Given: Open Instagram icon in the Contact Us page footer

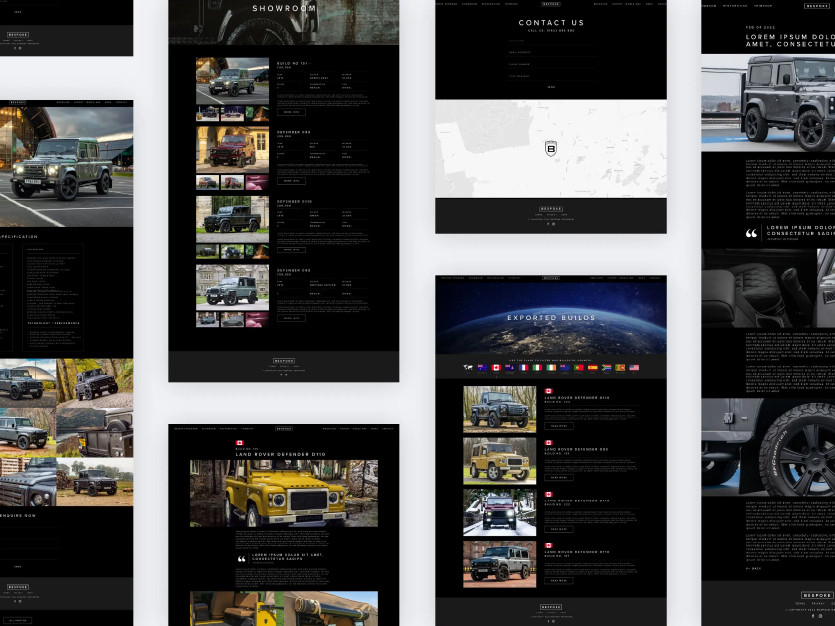Looking at the screenshot, I should pos(554,224).
